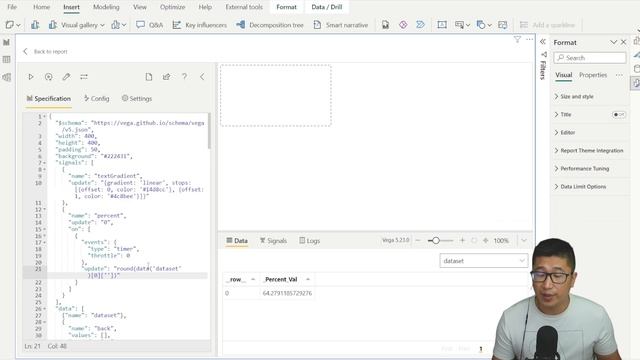Click the export specification icon
640x360 pixels.
point(167,77)
